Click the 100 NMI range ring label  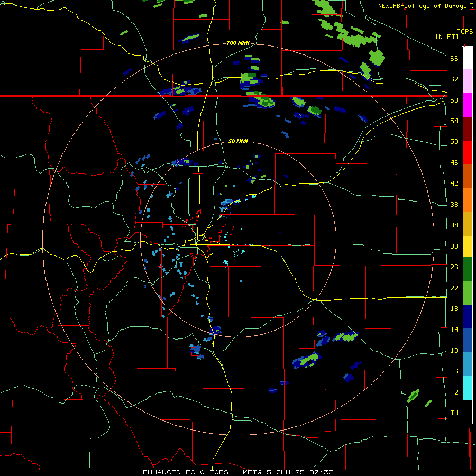[238, 43]
